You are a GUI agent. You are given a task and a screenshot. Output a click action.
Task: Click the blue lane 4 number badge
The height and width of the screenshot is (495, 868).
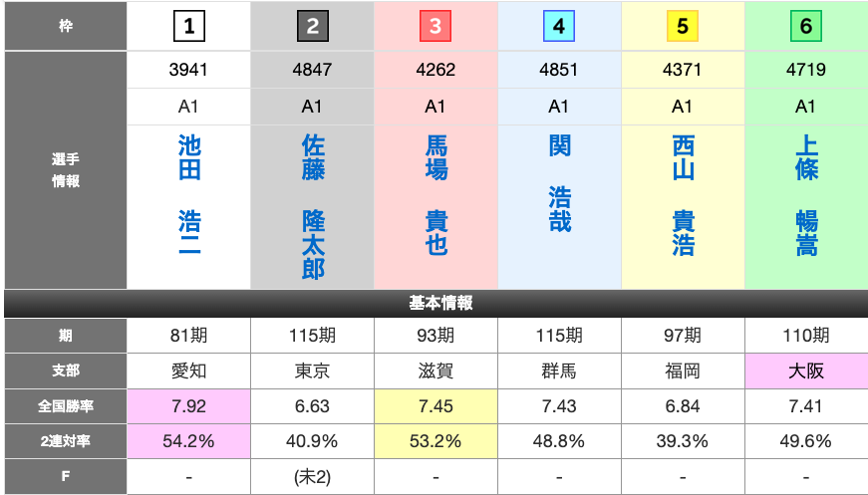pyautogui.click(x=559, y=27)
